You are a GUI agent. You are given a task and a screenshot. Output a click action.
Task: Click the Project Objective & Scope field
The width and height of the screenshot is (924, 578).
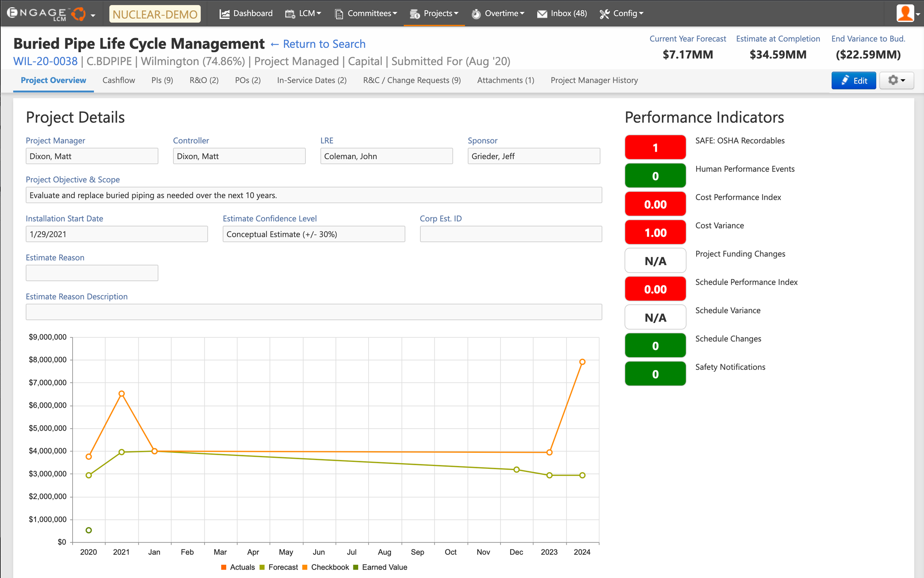coord(314,195)
